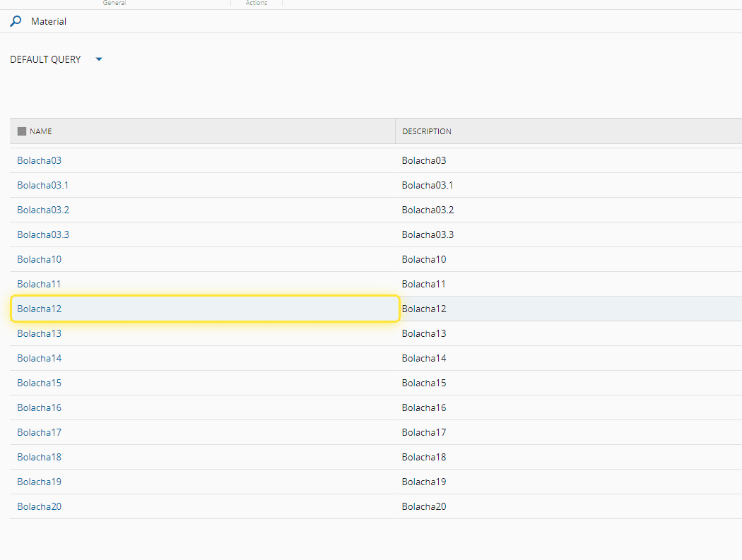The image size is (742, 560).
Task: Open the Bolacha03.1 material link
Action: tap(43, 185)
